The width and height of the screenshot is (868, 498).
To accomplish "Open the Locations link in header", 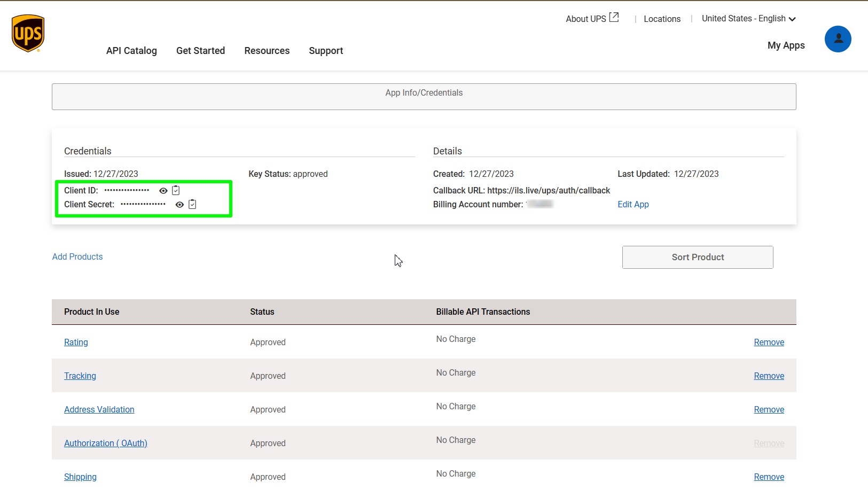I will 662,19.
